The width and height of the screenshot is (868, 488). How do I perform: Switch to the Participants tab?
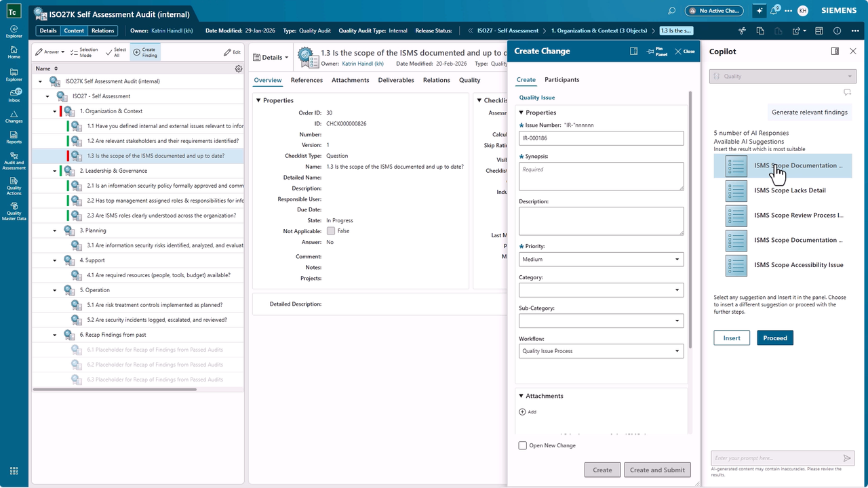coord(561,79)
